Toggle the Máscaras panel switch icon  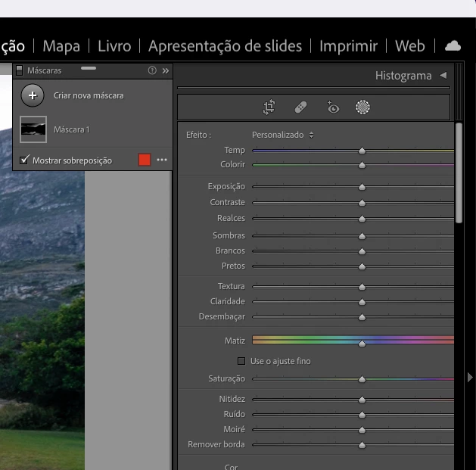[x=19, y=70]
